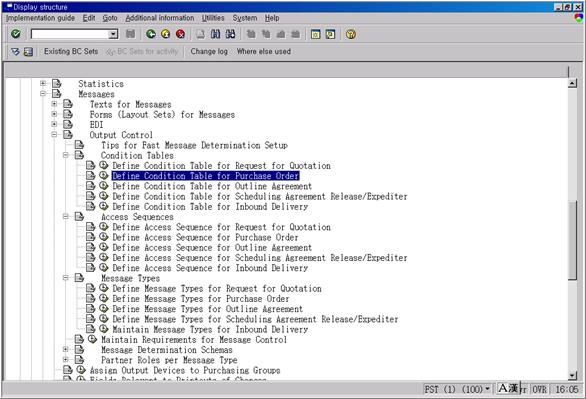The width and height of the screenshot is (586, 399).
Task: Click Existing BC Sets button
Action: (x=71, y=52)
